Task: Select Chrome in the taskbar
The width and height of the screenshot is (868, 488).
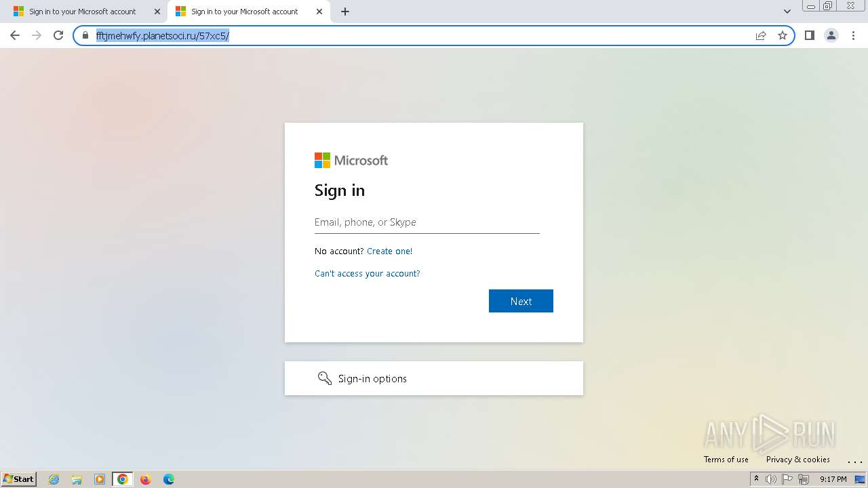Action: pos(122,479)
